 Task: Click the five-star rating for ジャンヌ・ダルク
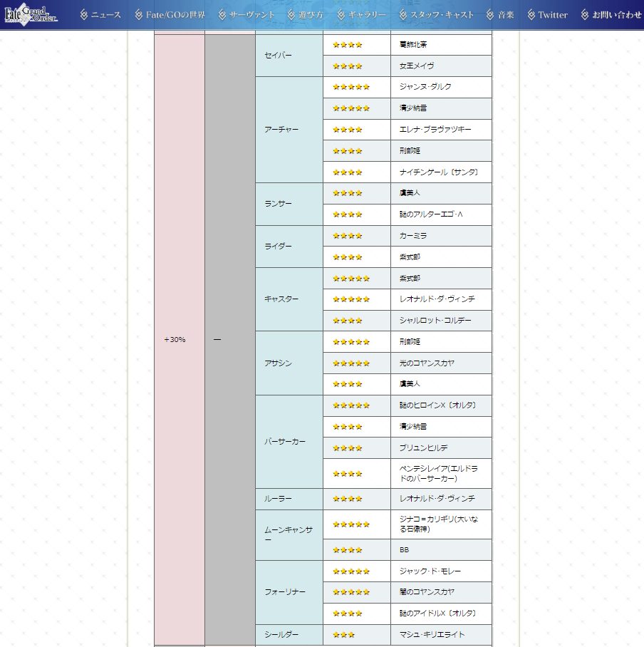(351, 87)
